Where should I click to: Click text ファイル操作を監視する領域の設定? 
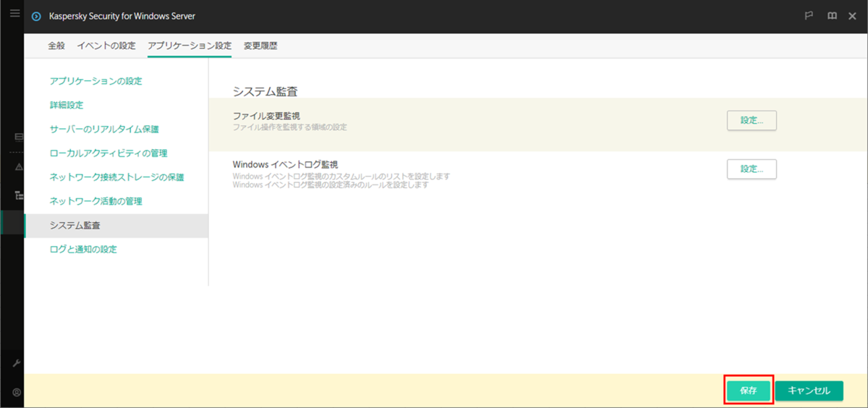coord(290,127)
